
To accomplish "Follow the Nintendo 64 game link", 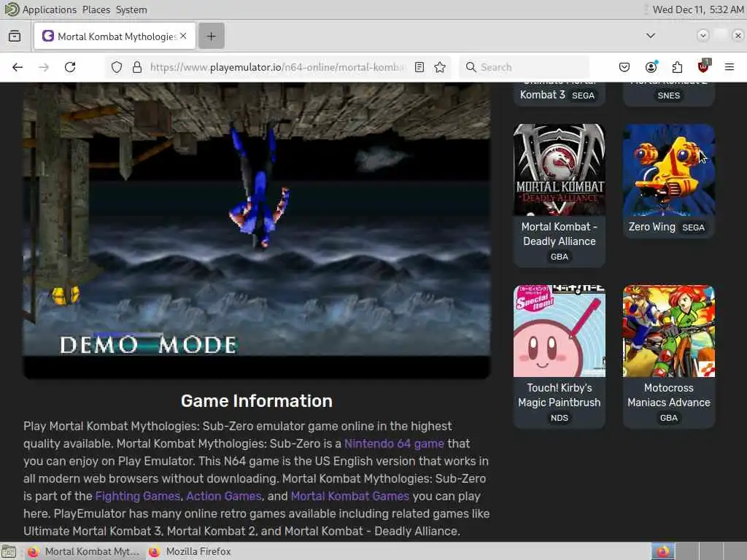I will click(394, 443).
